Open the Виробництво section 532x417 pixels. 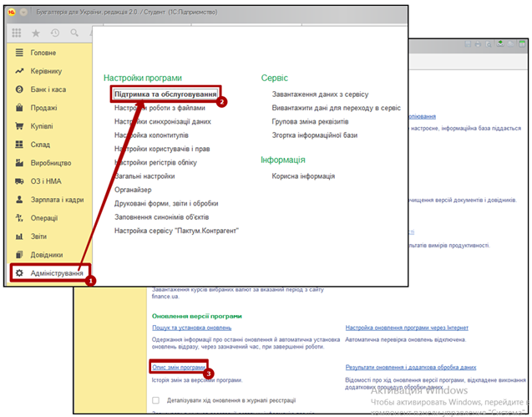click(51, 163)
